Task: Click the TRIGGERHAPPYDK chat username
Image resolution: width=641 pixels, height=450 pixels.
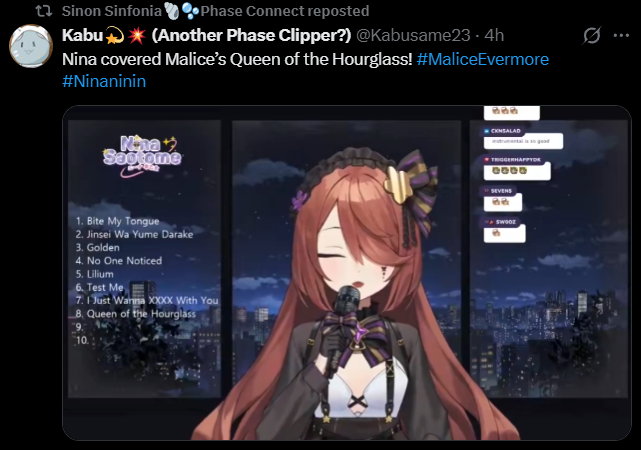Action: tap(513, 159)
